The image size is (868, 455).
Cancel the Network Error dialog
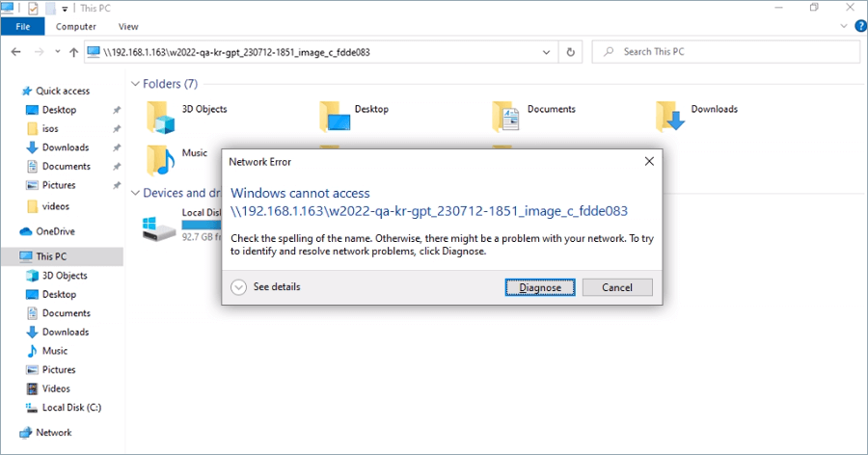(617, 287)
